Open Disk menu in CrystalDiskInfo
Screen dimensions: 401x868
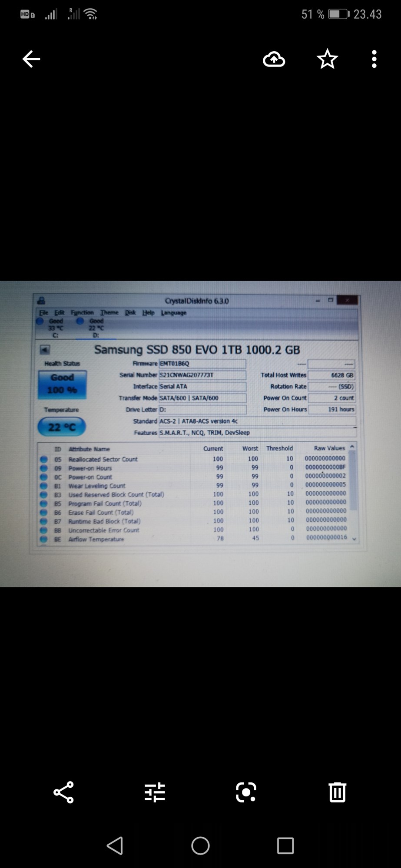click(130, 312)
